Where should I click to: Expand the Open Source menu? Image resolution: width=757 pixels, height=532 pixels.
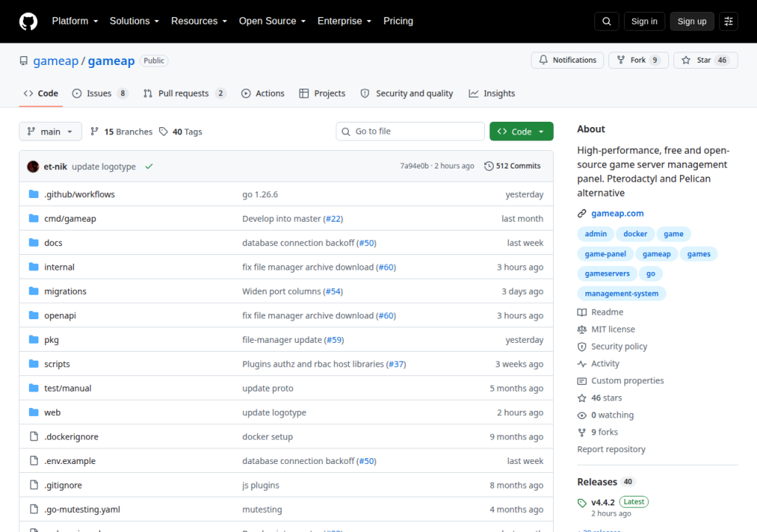click(272, 21)
